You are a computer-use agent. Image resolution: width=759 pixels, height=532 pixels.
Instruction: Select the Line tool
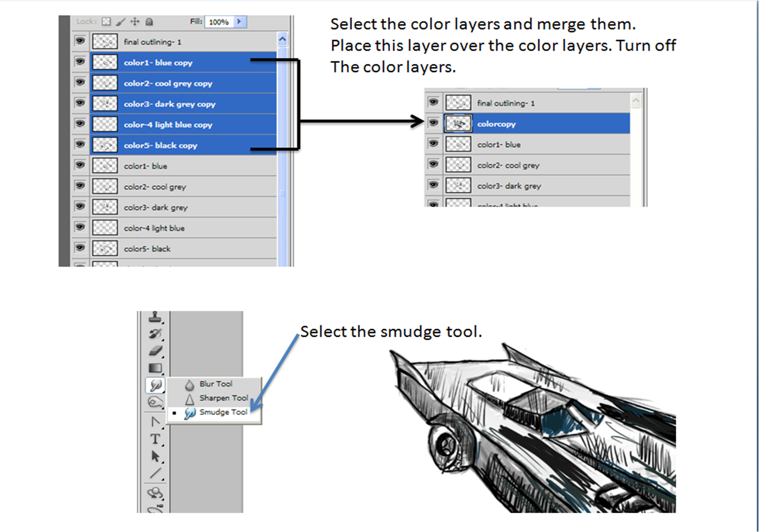click(155, 474)
